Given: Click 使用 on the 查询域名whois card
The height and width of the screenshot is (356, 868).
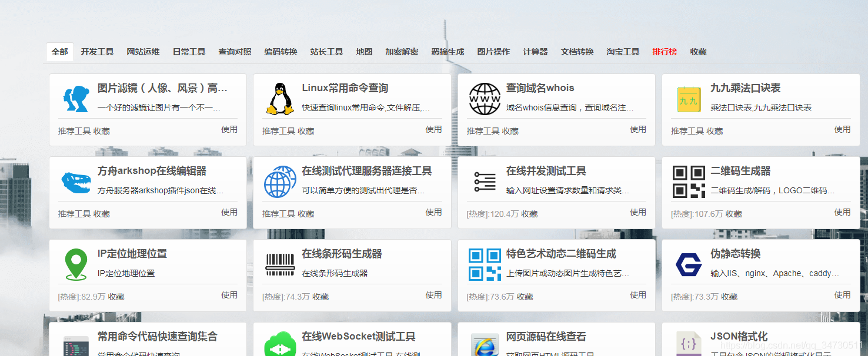Looking at the screenshot, I should click(638, 129).
